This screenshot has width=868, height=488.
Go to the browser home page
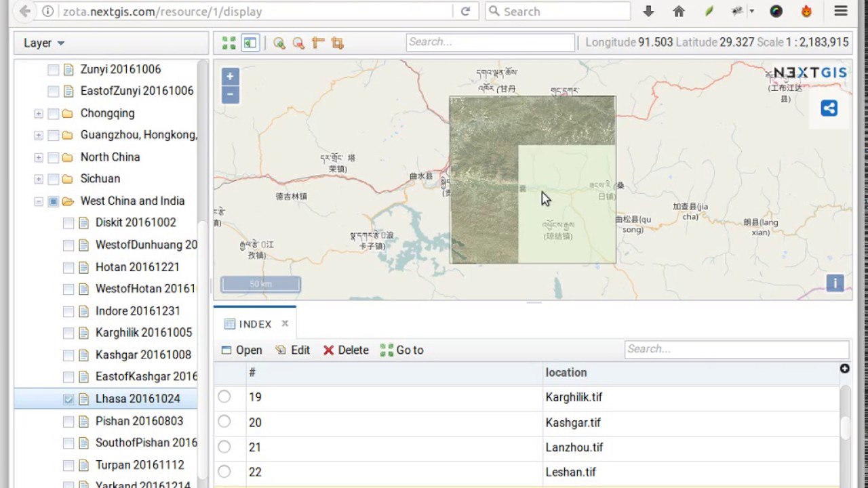pyautogui.click(x=679, y=12)
